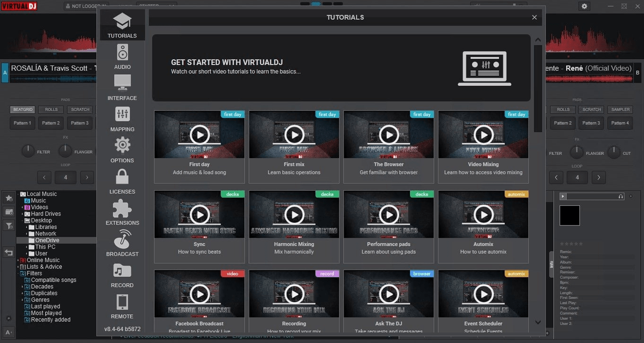Open the BROADCAST settings
This screenshot has width=644, height=343.
coord(122,244)
